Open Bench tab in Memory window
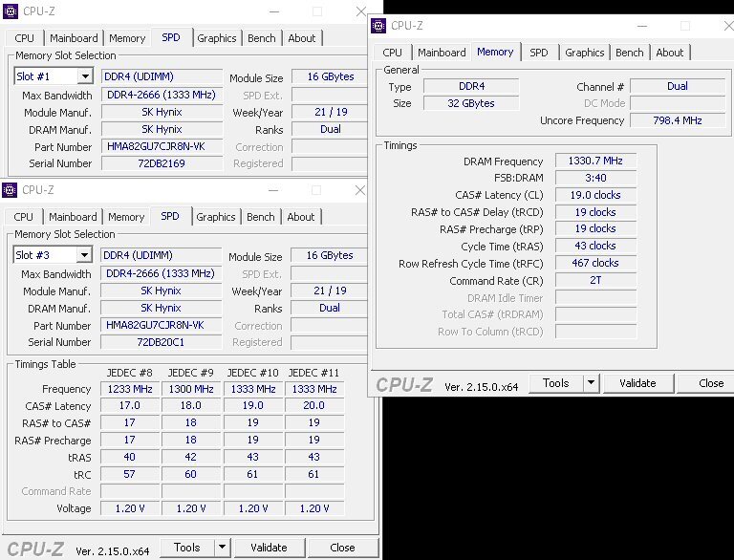The width and height of the screenshot is (734, 560). (x=629, y=53)
